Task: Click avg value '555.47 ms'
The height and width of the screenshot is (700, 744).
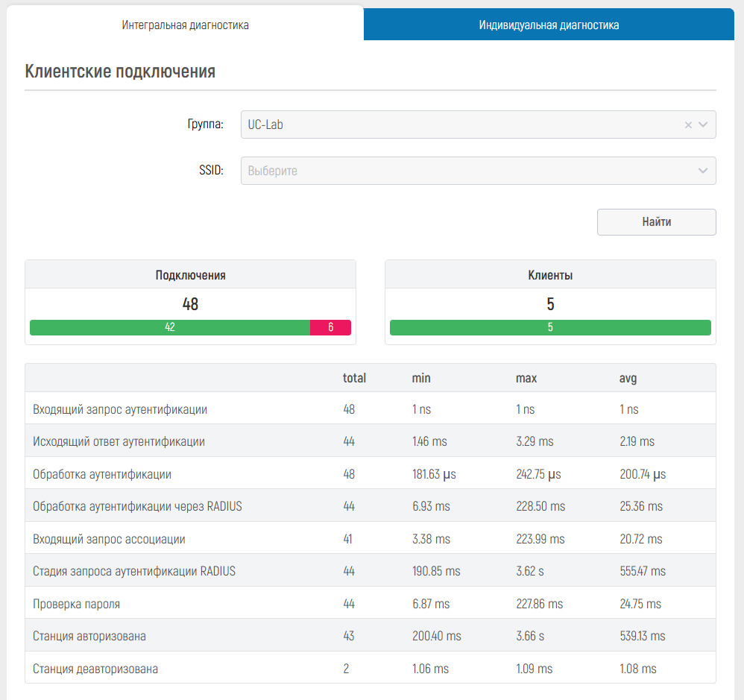Action: pyautogui.click(x=643, y=571)
